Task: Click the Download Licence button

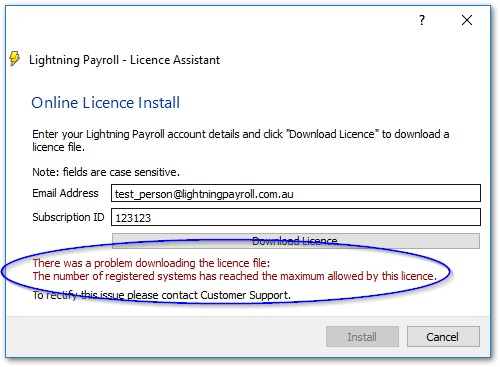Action: [296, 241]
